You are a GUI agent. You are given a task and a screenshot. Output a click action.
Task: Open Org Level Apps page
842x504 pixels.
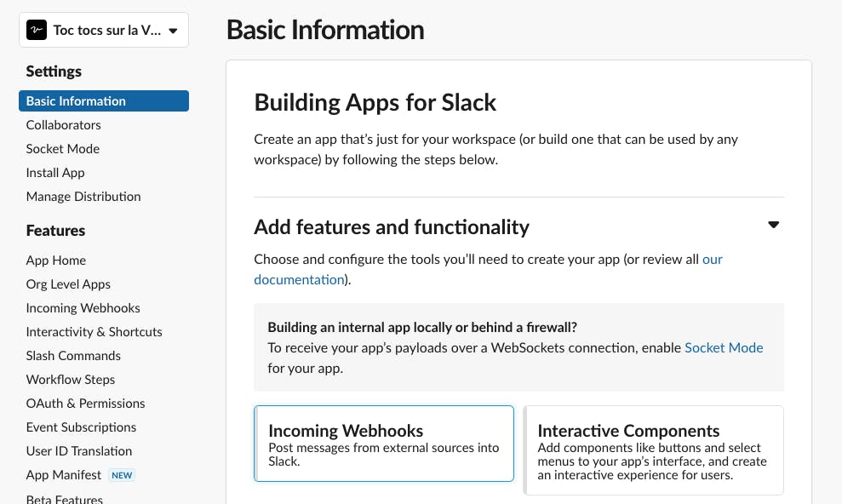point(68,284)
